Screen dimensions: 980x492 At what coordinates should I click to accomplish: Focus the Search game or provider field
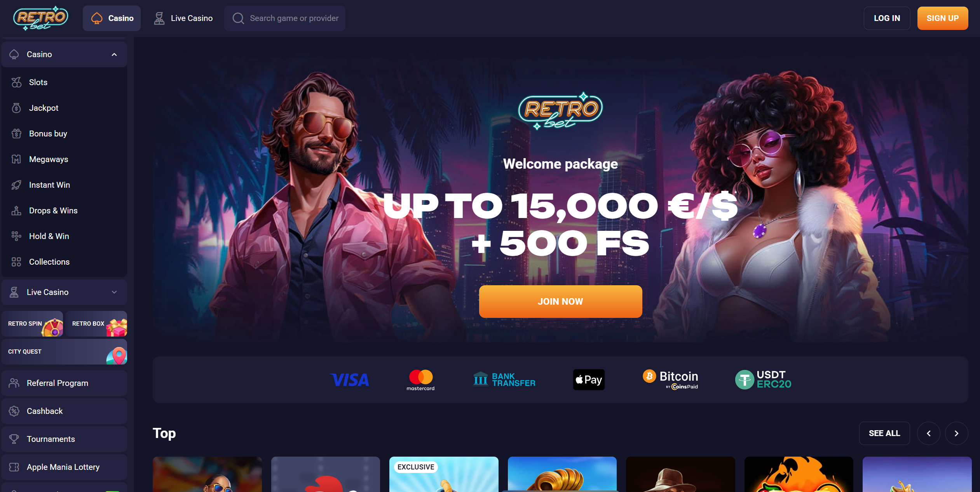click(285, 18)
